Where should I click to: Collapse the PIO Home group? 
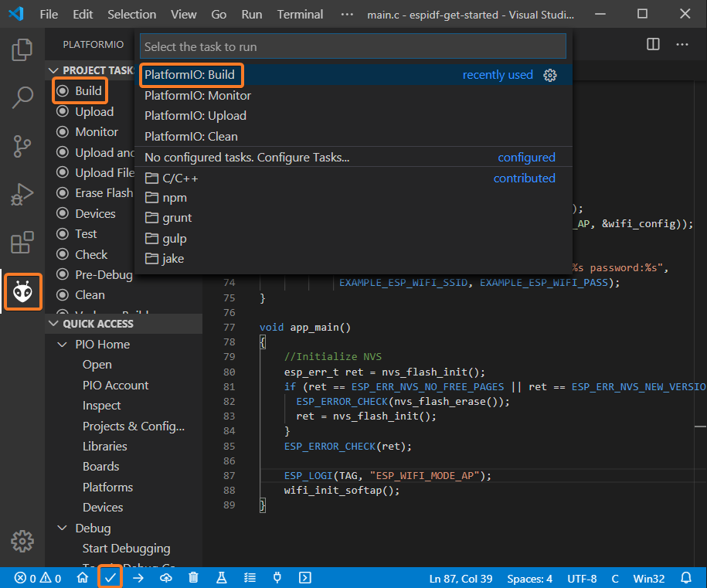[63, 345]
